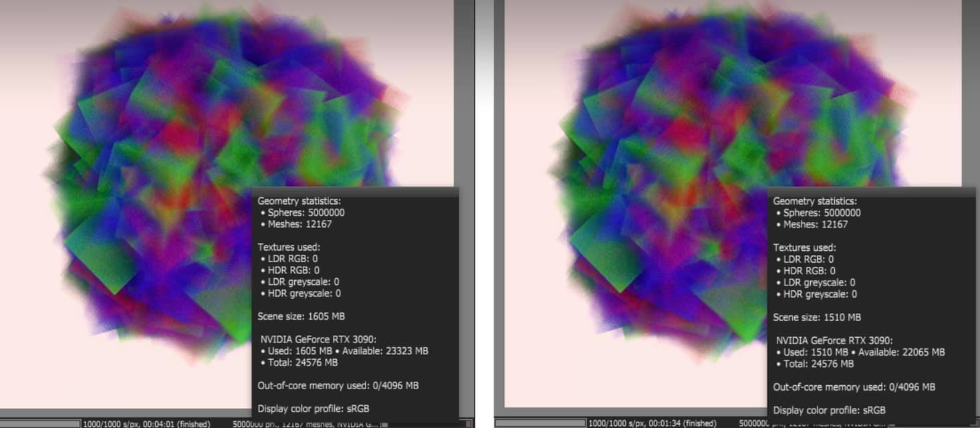Click the render progress bar beside 00:04:01
The width and height of the screenshot is (980, 428).
[x=40, y=423]
